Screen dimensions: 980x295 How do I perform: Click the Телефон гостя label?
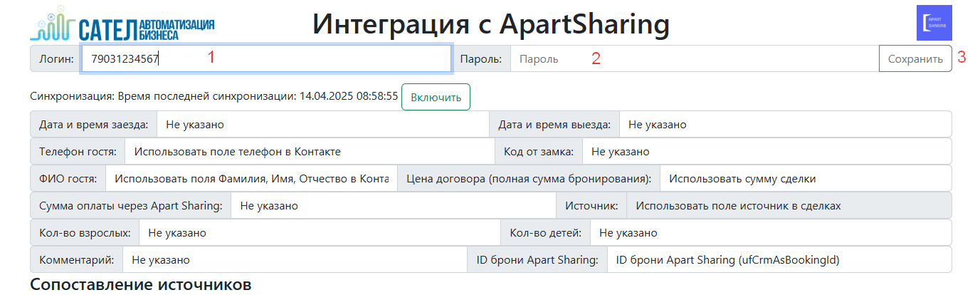pyautogui.click(x=78, y=152)
